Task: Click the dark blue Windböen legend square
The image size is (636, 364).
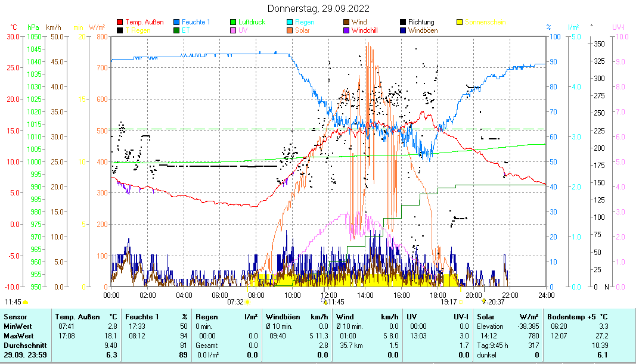Action: point(403,30)
